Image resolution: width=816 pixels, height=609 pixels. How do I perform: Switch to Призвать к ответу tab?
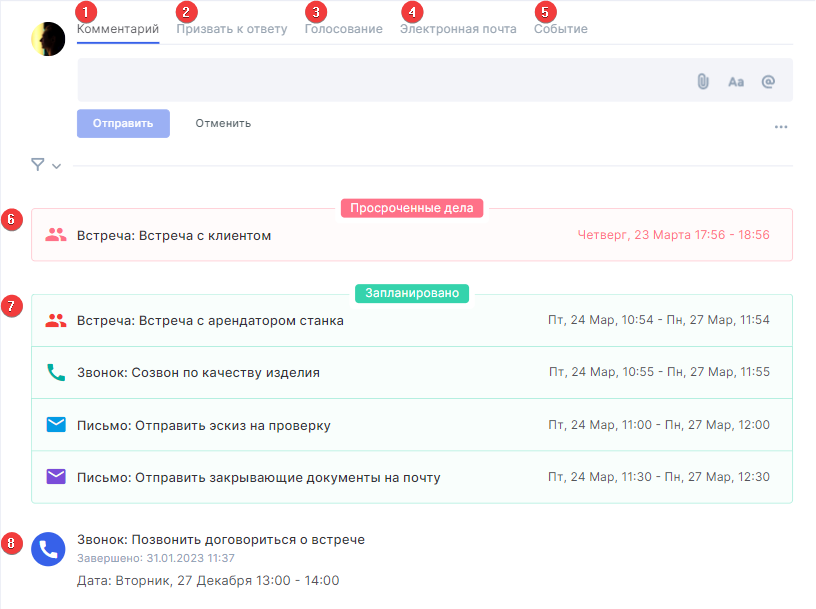click(232, 29)
